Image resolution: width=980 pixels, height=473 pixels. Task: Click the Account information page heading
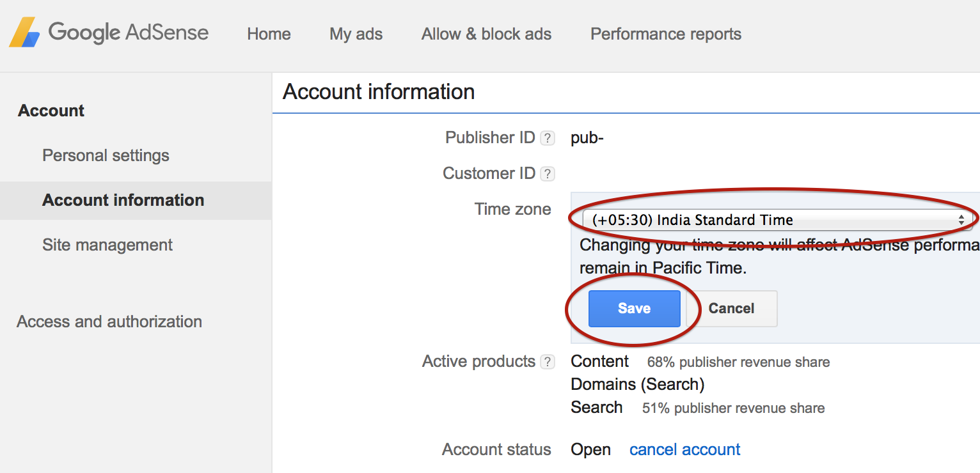click(x=379, y=92)
